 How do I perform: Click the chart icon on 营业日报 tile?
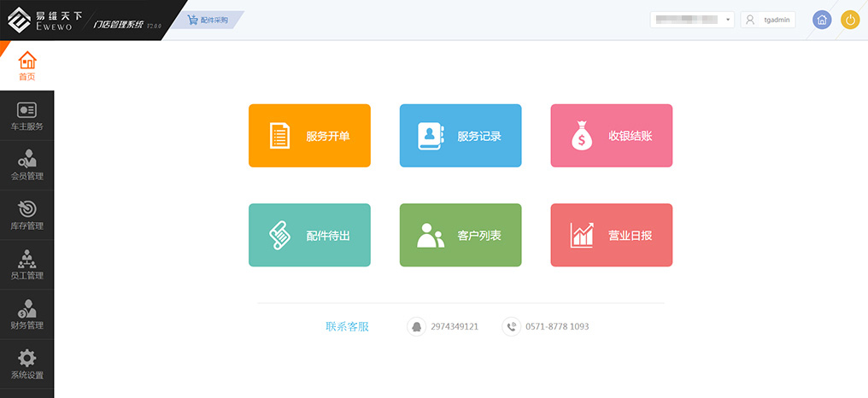point(583,235)
